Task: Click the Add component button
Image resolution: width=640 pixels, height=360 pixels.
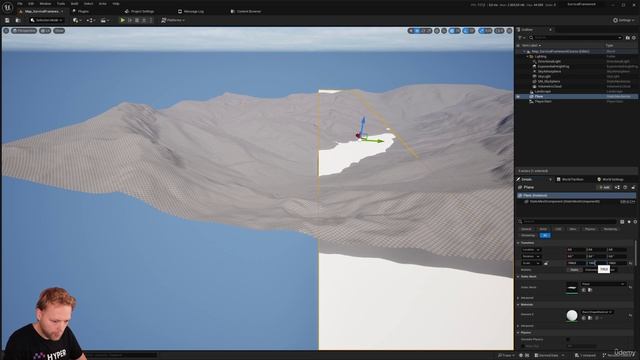Action: tap(604, 187)
